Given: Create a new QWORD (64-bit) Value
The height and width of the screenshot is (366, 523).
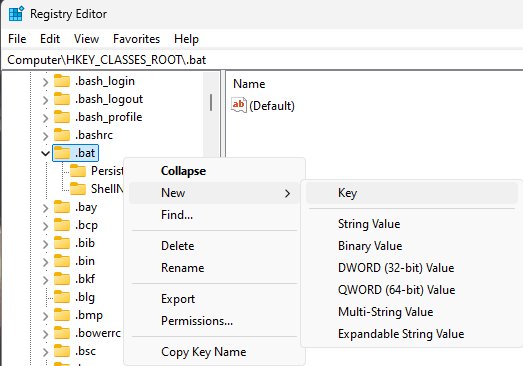Looking at the screenshot, I should tap(412, 290).
